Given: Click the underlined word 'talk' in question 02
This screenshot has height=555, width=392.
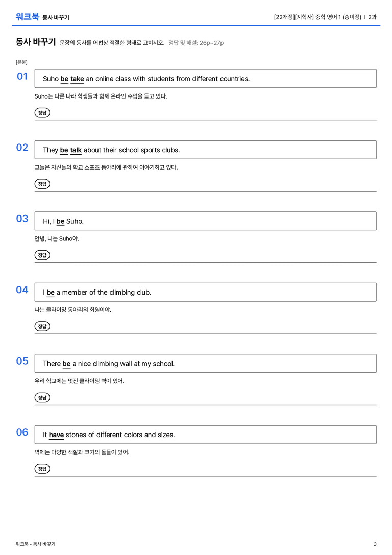Looking at the screenshot, I should click(x=76, y=150).
